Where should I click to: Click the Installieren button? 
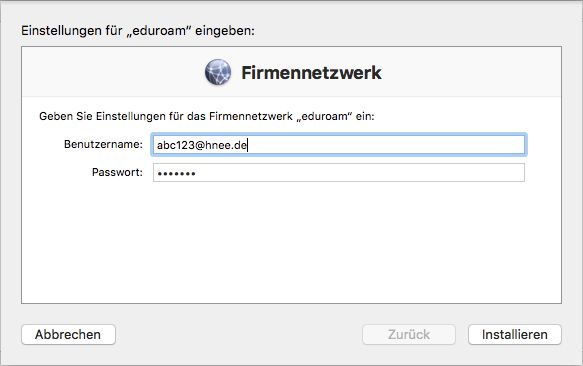(x=515, y=334)
